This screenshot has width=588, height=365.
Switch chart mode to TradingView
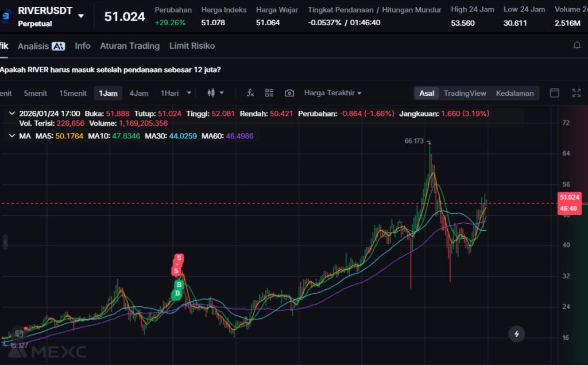click(x=465, y=93)
